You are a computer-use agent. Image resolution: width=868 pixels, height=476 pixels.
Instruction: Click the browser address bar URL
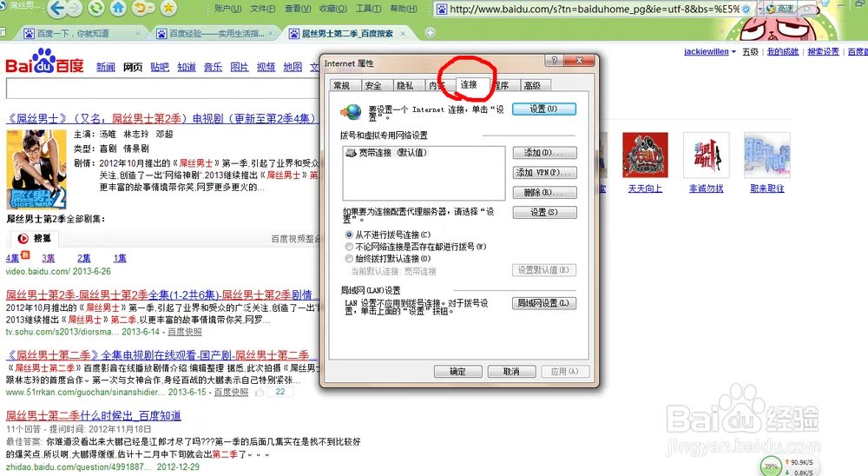tap(595, 9)
